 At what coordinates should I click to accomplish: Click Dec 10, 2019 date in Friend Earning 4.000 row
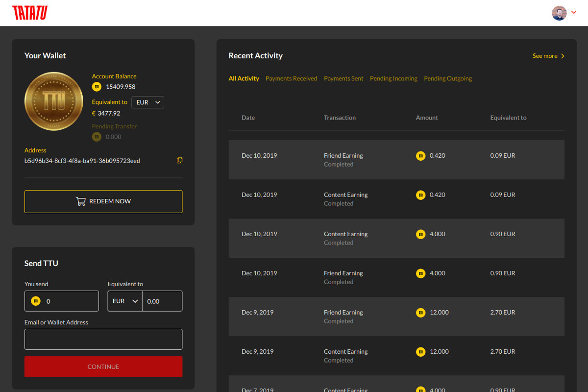259,273
